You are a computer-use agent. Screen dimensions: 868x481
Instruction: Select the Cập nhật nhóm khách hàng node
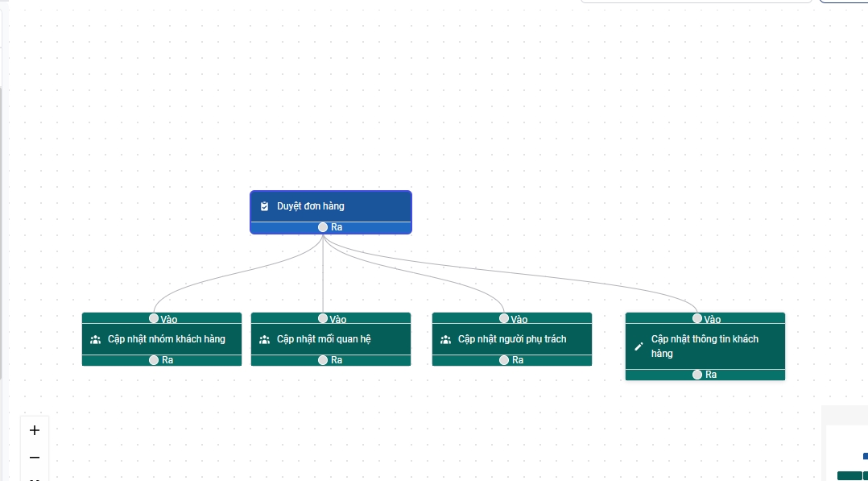pos(166,339)
